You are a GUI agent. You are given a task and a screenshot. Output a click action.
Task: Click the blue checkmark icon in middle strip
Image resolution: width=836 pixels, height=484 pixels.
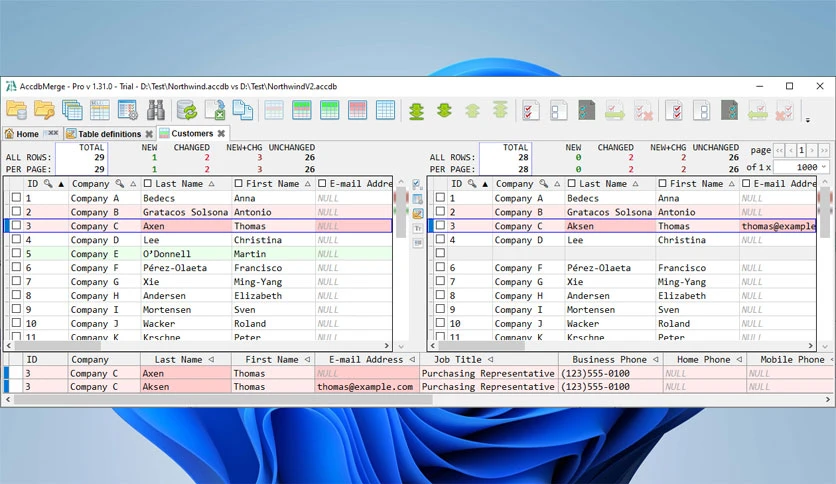[x=417, y=184]
